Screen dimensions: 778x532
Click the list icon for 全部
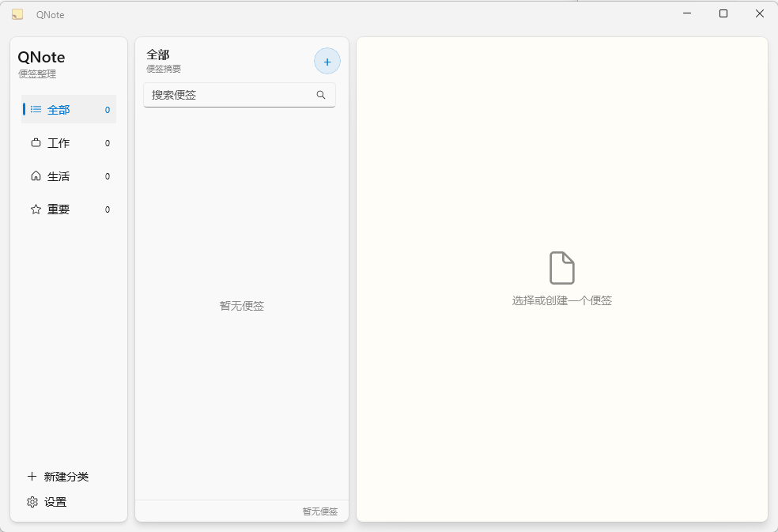36,109
